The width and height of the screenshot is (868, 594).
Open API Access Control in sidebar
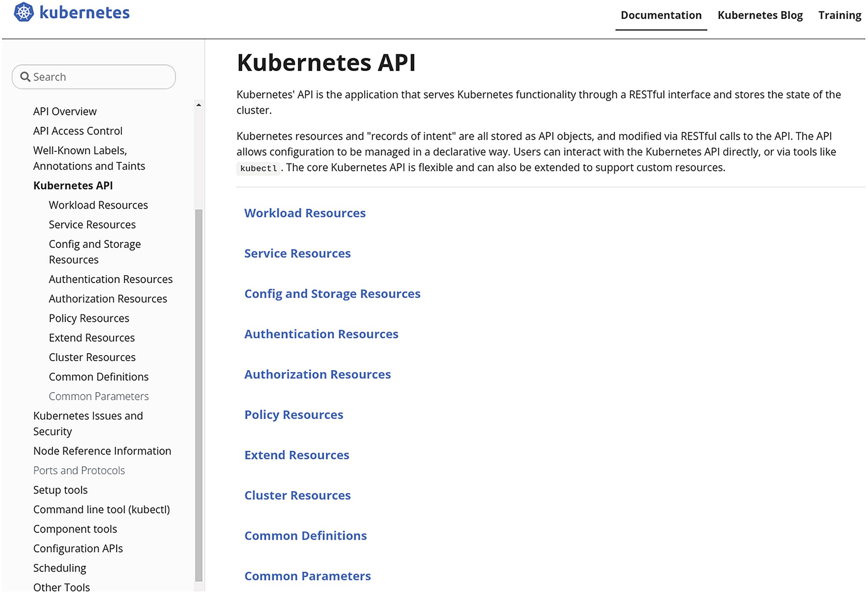[x=78, y=131]
